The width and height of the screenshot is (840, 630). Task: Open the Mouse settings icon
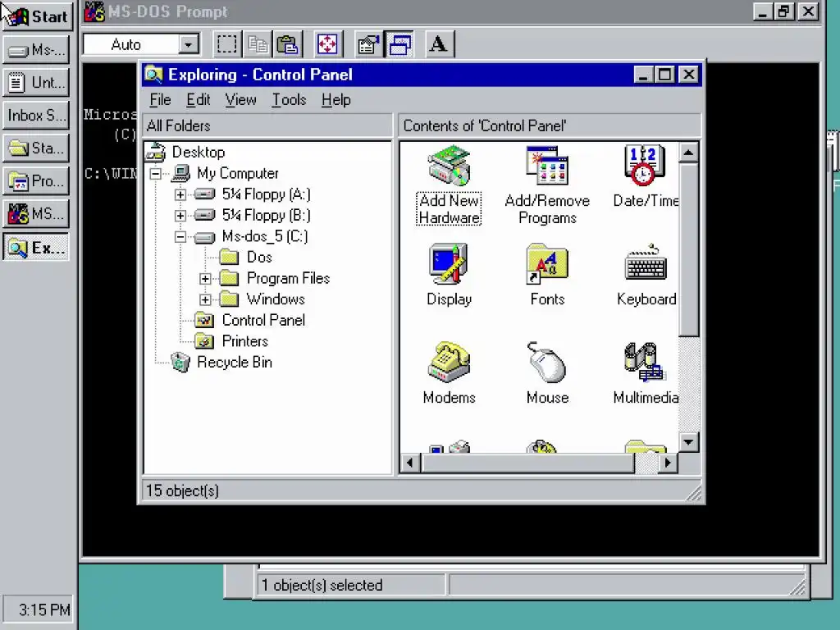click(x=547, y=373)
